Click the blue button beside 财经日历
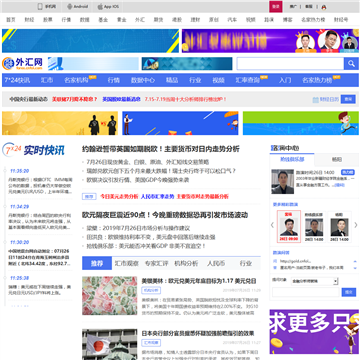 point(348,99)
